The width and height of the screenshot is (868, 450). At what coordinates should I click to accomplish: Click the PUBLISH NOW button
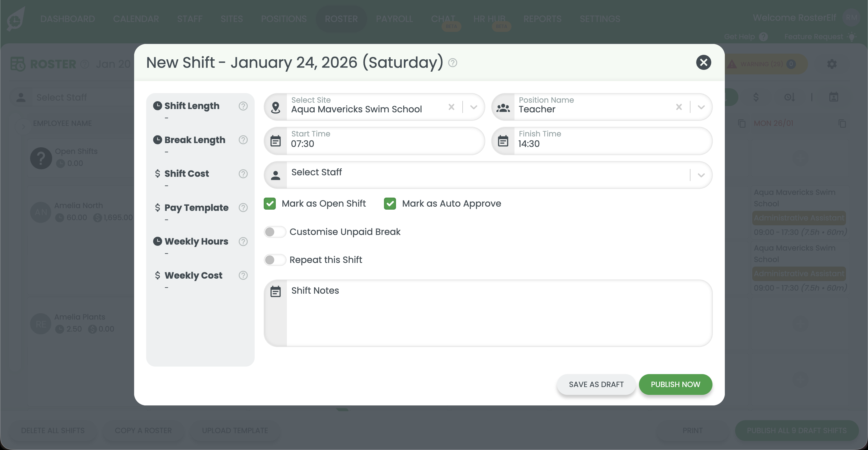click(675, 384)
